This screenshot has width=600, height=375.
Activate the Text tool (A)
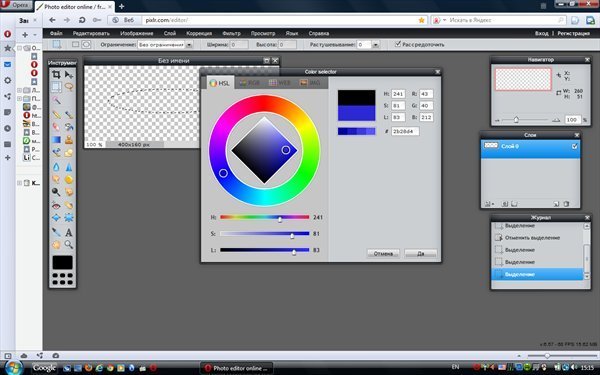pyautogui.click(x=69, y=232)
